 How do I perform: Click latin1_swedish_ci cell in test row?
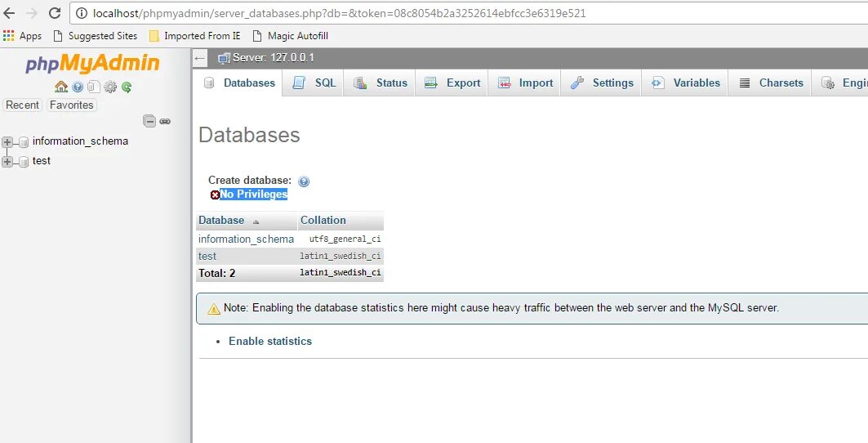tap(341, 256)
